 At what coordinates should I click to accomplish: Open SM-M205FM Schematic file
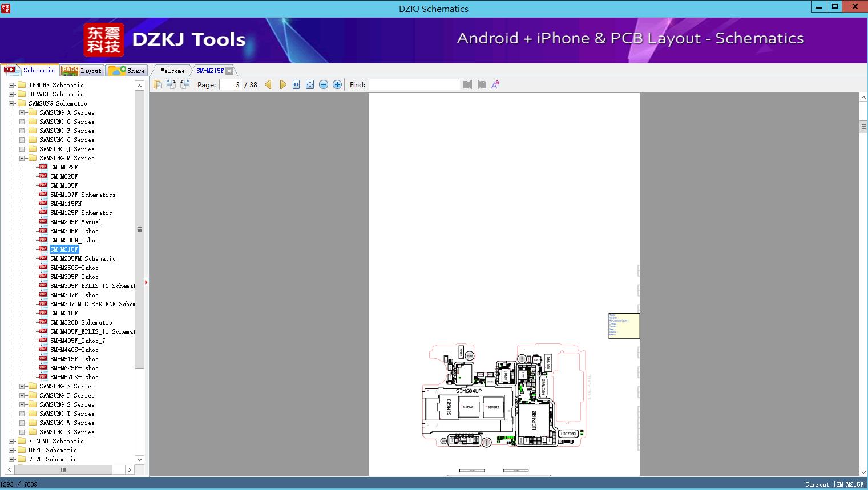tap(83, 258)
